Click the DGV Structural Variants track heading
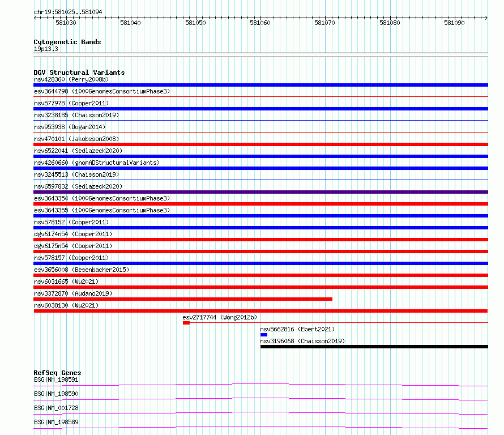 point(79,72)
